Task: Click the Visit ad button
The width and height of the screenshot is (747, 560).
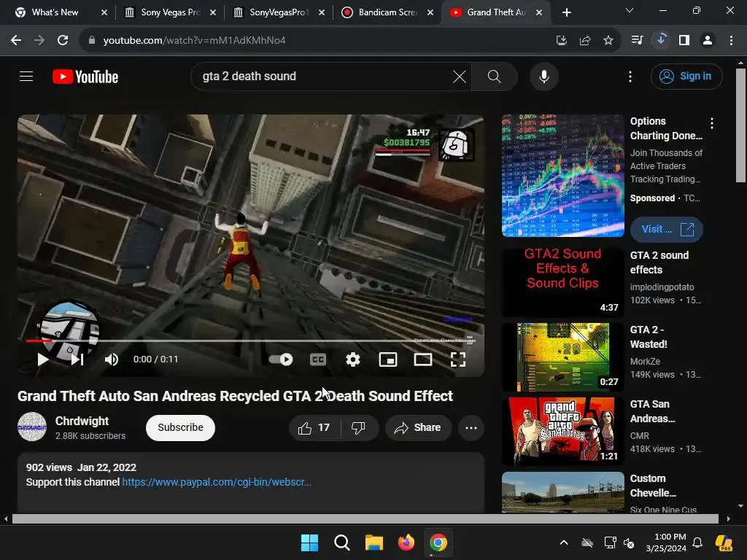Action: coord(667,230)
